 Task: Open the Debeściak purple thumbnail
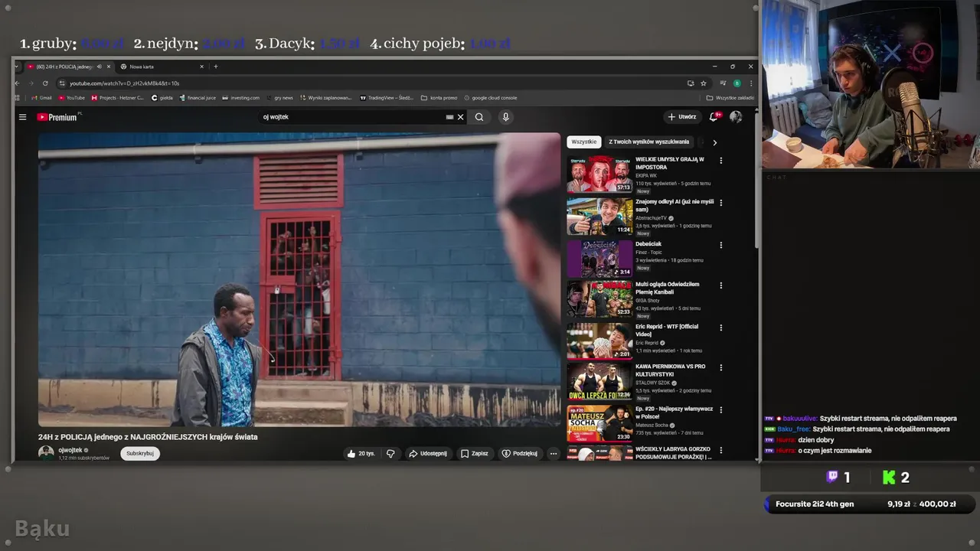pyautogui.click(x=599, y=259)
